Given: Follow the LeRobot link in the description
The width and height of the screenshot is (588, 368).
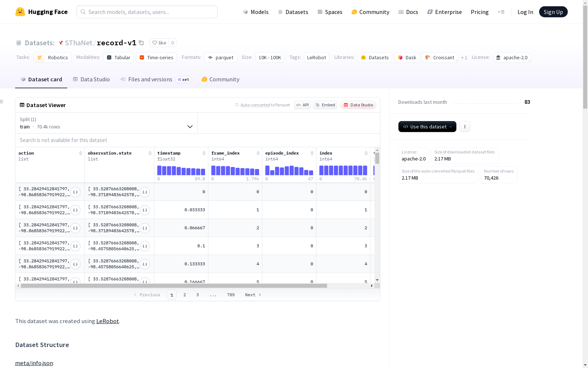Looking at the screenshot, I should pyautogui.click(x=107, y=321).
